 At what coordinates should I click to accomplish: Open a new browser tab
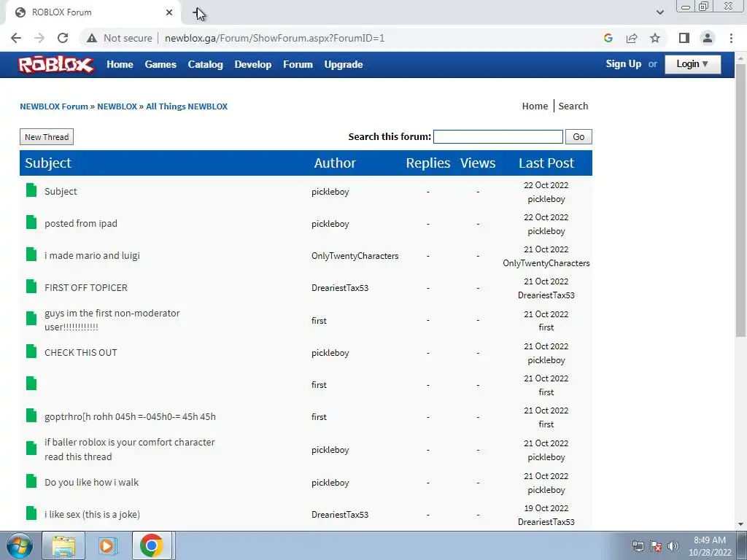[x=197, y=13]
